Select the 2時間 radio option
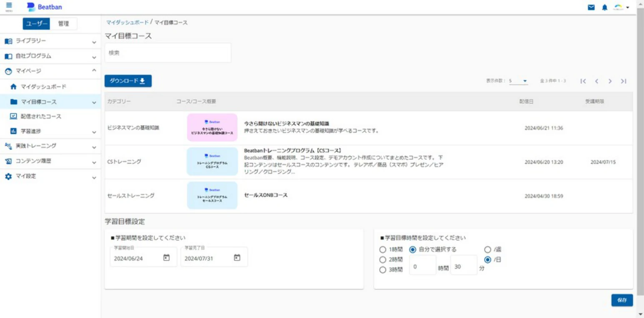 click(383, 260)
